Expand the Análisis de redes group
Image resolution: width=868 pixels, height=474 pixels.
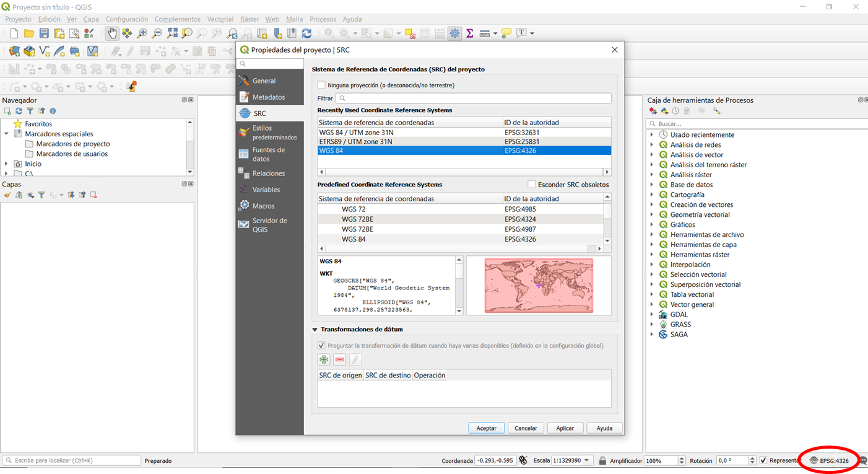point(652,145)
